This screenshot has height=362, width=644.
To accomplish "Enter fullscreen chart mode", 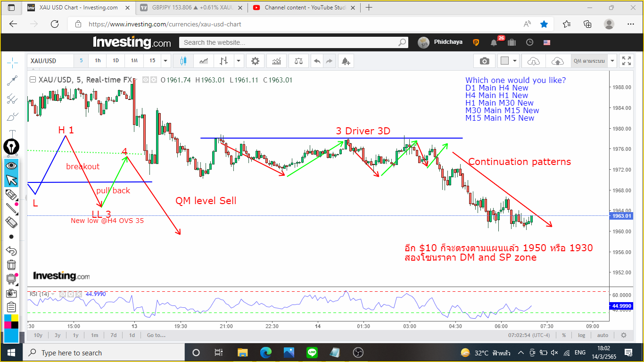I will [627, 61].
